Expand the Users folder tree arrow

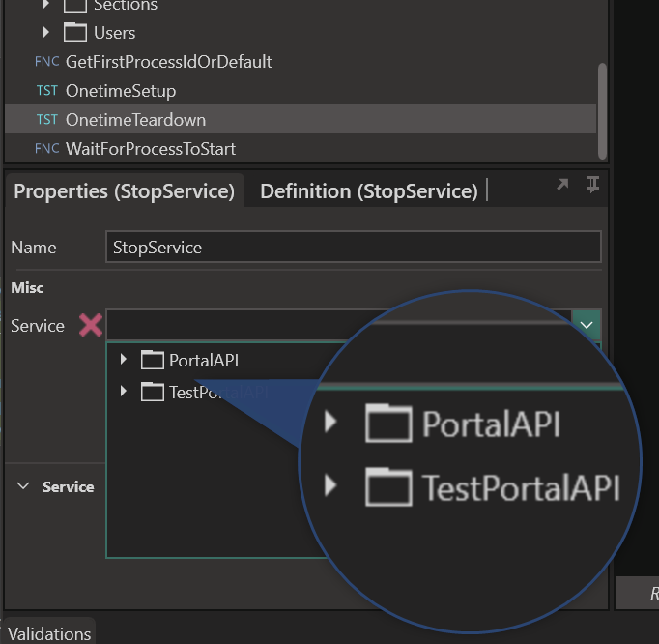[46, 33]
